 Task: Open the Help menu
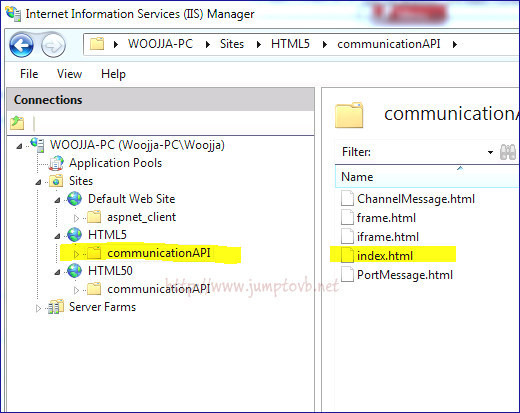coord(113,74)
